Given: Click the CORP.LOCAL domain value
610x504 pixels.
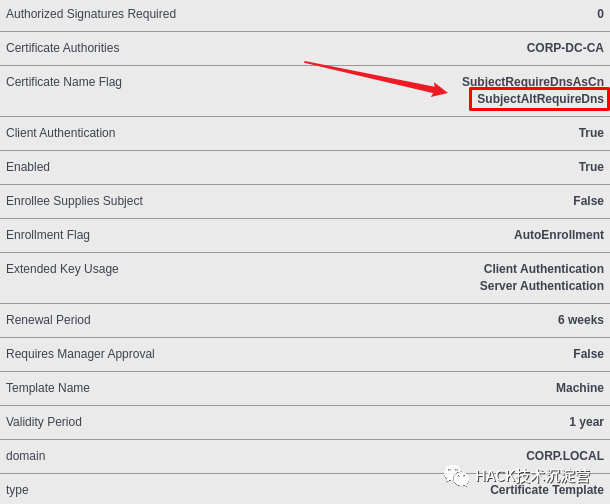Looking at the screenshot, I should [x=564, y=456].
